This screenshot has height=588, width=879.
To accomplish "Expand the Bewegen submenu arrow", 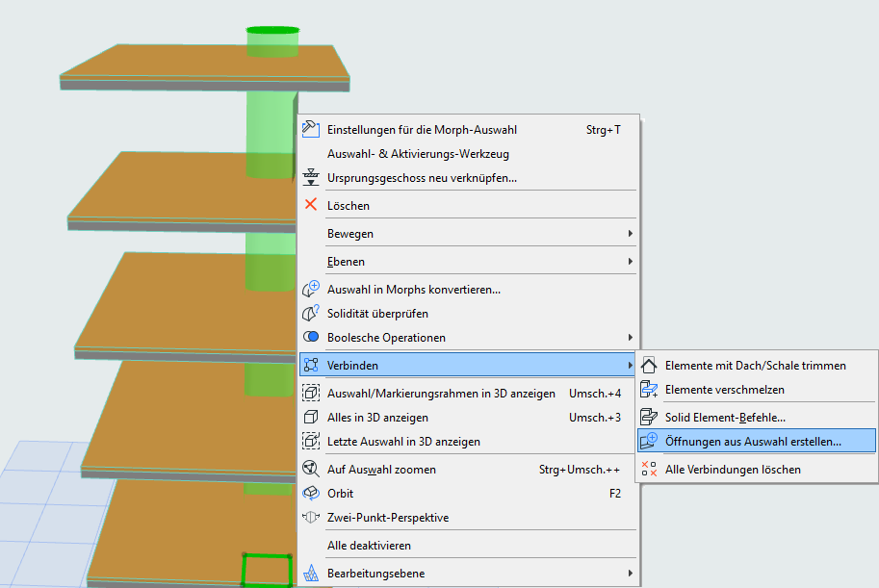I will 630,233.
